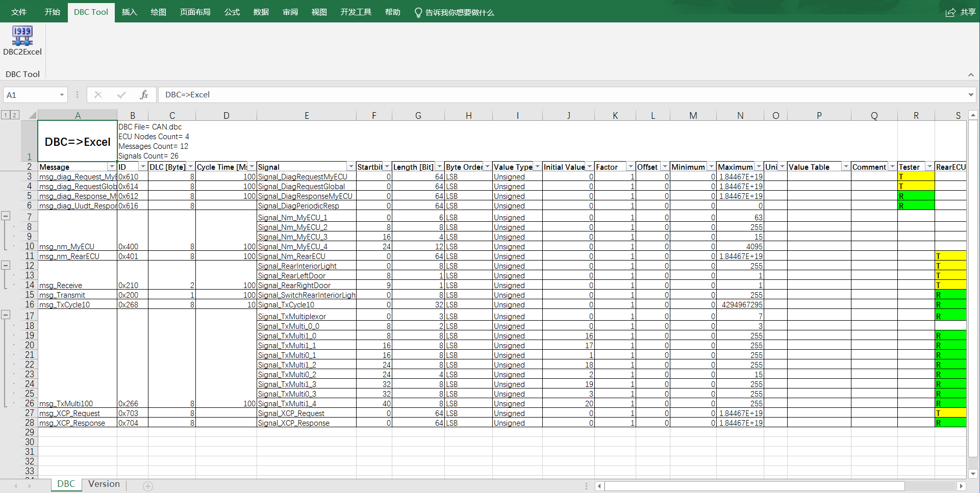
Task: Click the formula bar Enter checkmark icon
Action: 121,95
